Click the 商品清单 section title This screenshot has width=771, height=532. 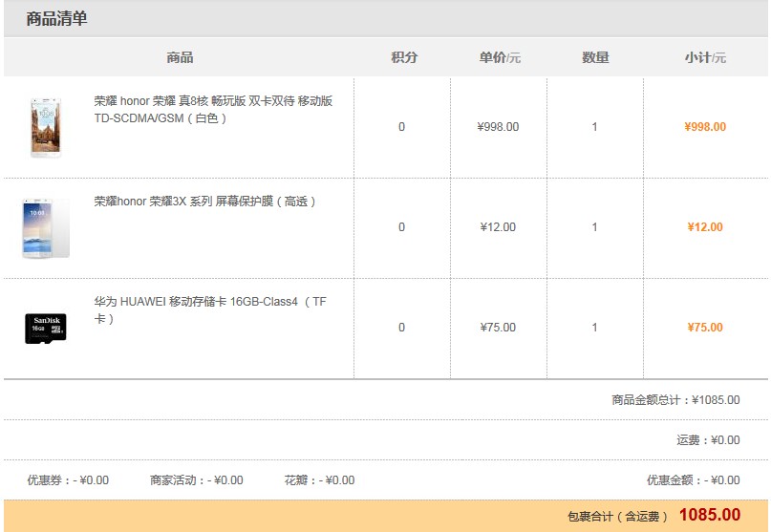click(56, 18)
